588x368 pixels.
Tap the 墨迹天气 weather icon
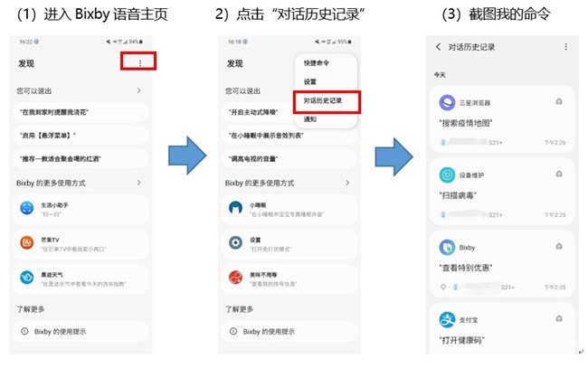coord(26,278)
